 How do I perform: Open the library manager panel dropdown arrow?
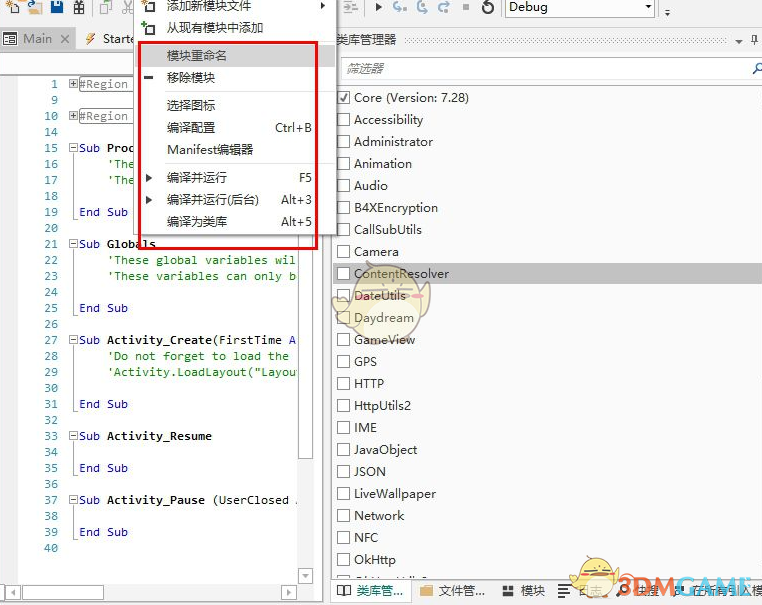coord(739,41)
